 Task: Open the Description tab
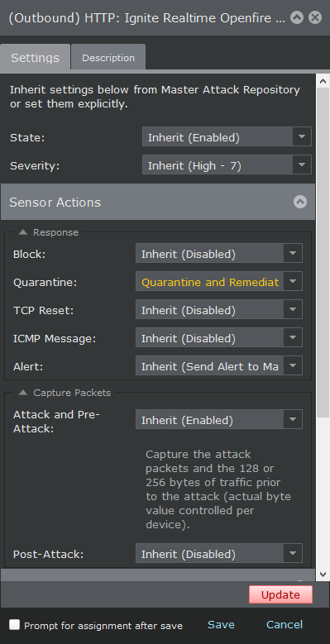pos(108,58)
